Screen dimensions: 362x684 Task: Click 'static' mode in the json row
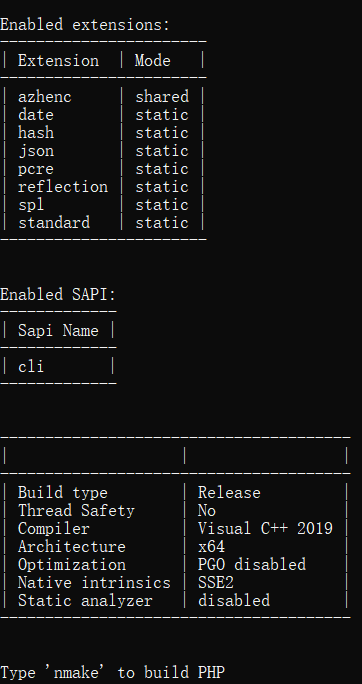tap(162, 151)
